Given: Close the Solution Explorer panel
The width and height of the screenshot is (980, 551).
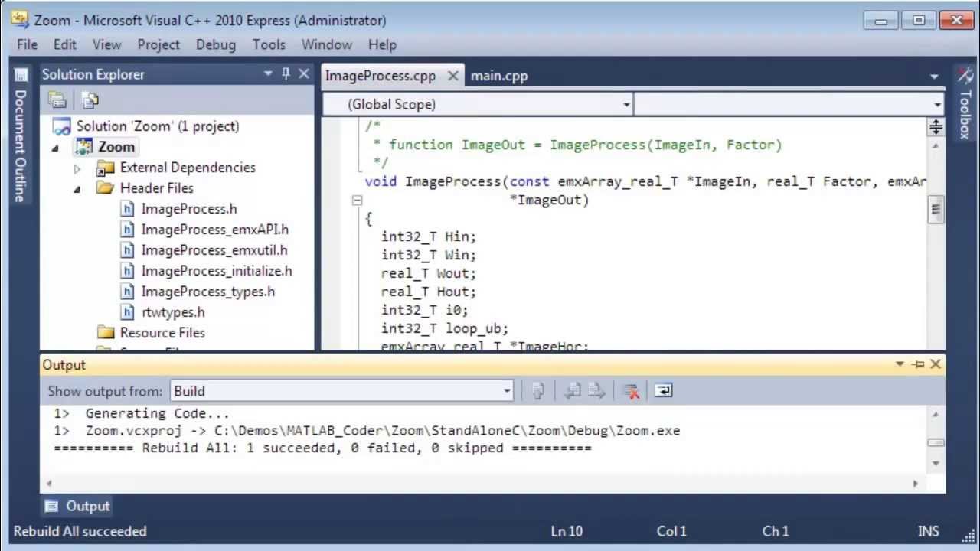Looking at the screenshot, I should pos(304,73).
